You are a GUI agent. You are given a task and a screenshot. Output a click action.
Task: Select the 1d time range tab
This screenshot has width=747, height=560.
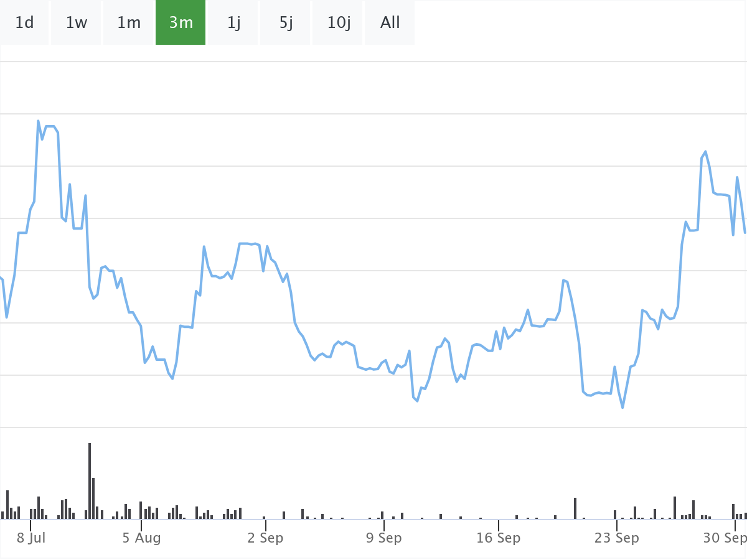coord(24,23)
